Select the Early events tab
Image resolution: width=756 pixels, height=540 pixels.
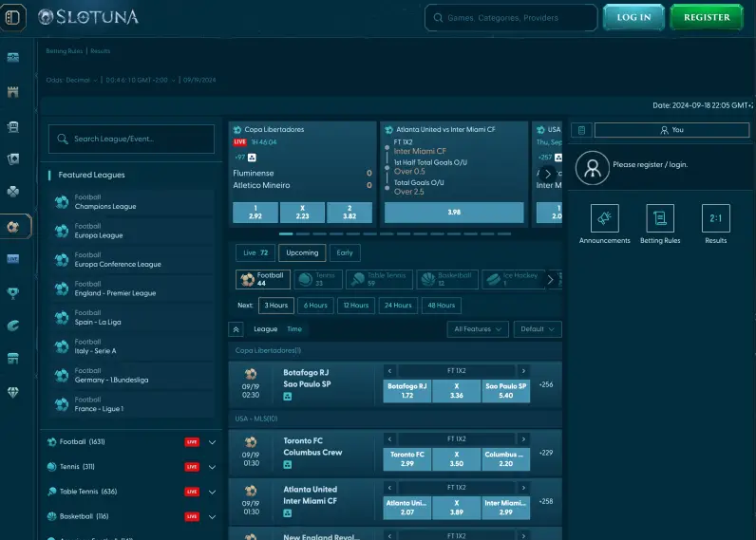coord(345,252)
